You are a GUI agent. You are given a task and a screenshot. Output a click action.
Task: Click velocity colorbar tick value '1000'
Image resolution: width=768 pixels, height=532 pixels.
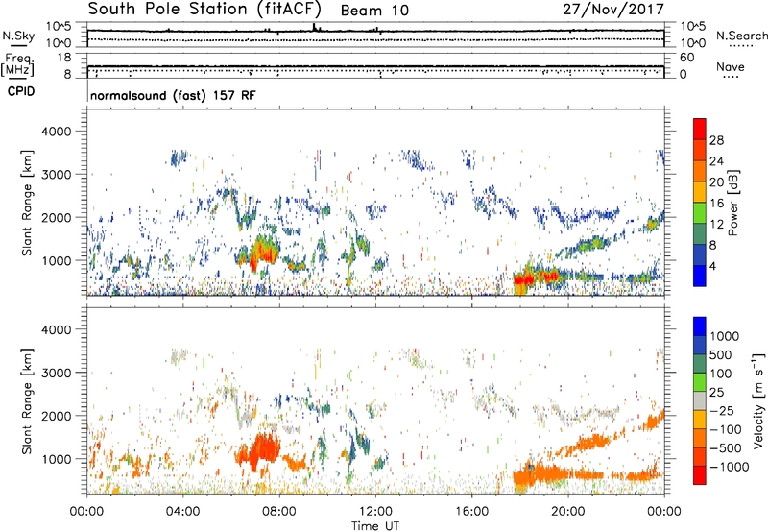pos(724,336)
